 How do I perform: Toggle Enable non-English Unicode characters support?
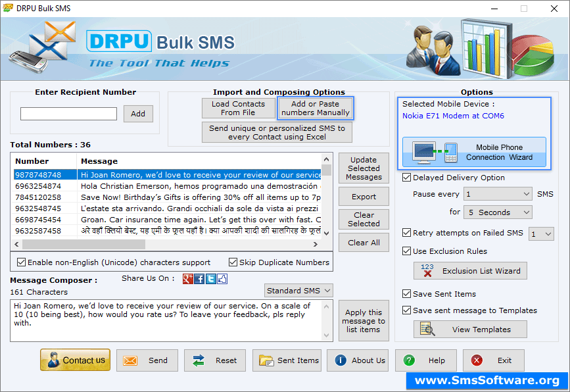[22, 262]
